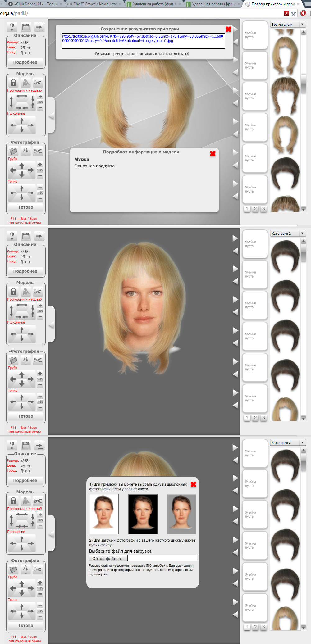Click the red Flash plugin icon in address bar

[x=286, y=13]
